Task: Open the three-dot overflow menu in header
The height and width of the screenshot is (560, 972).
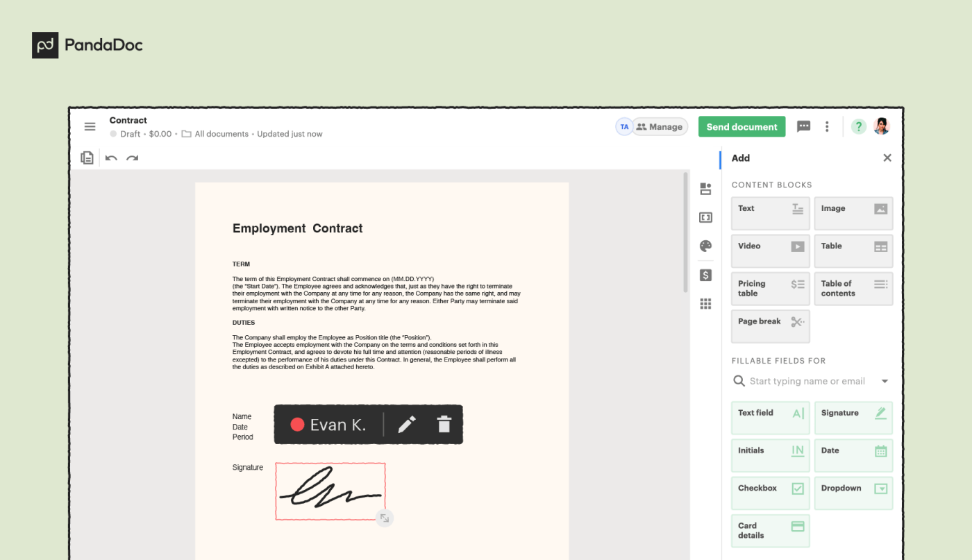Action: click(826, 126)
